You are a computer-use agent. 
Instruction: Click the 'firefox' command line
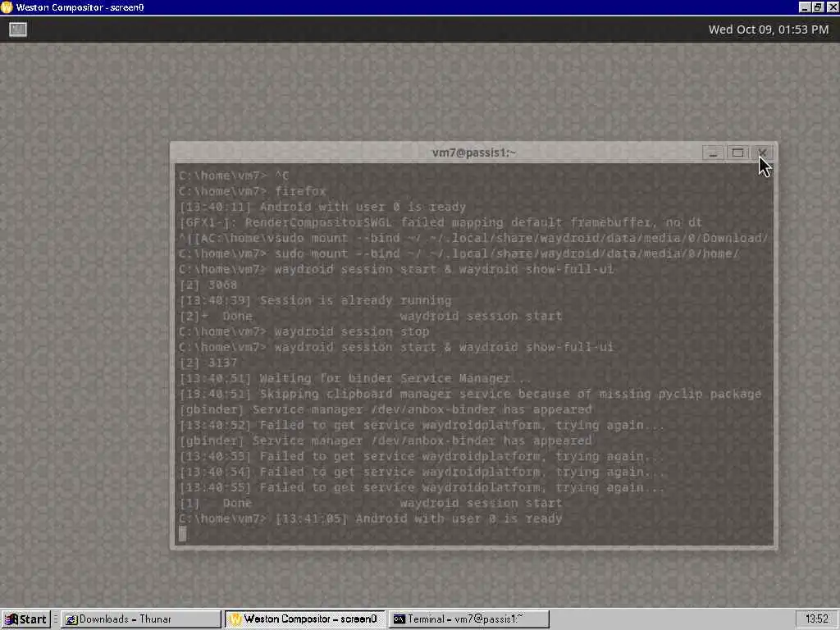click(x=253, y=191)
